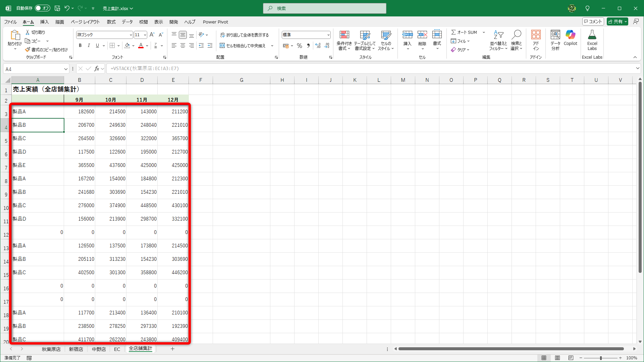Toggle the AutoSave switch

point(43,8)
